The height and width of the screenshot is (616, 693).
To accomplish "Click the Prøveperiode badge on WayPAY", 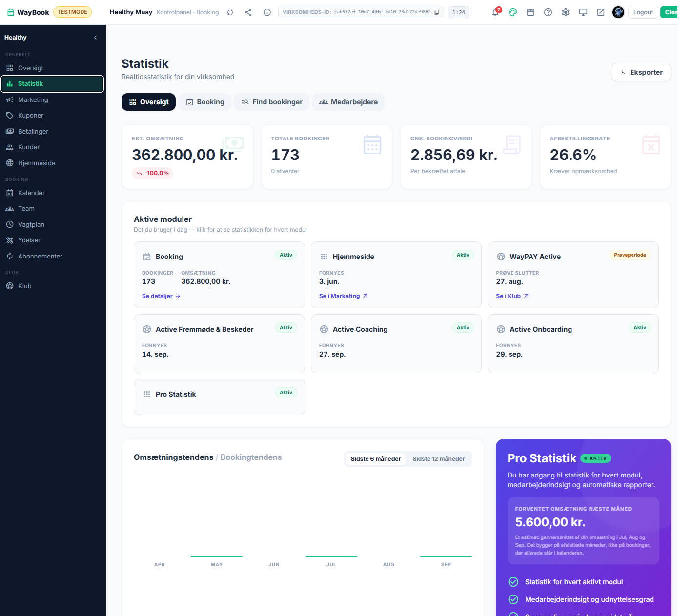I will (x=630, y=255).
